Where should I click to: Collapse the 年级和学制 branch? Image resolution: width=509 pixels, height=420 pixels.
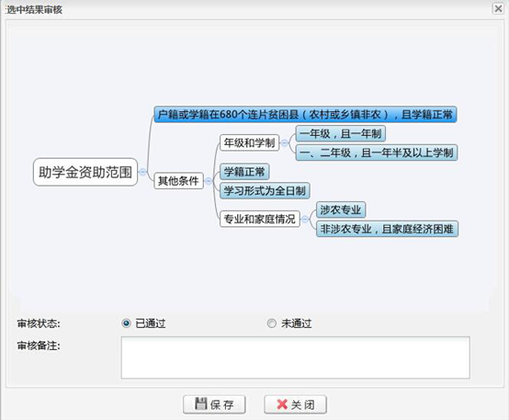(285, 143)
